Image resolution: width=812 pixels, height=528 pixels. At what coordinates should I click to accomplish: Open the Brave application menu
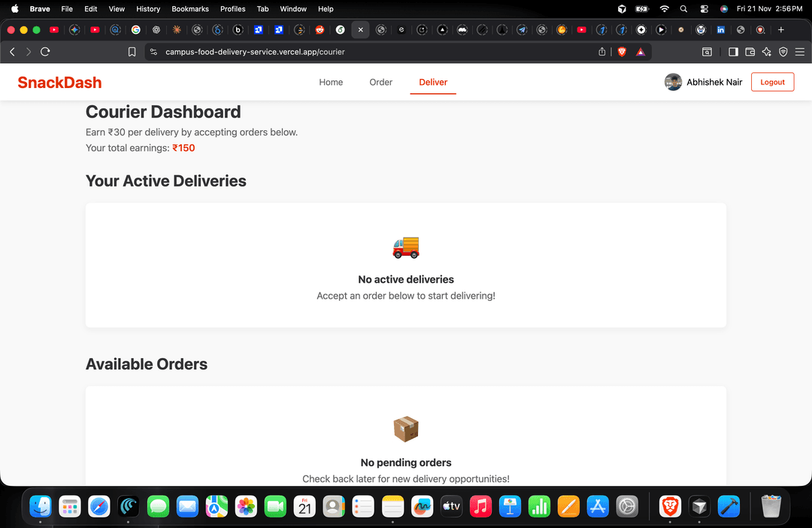[40, 9]
